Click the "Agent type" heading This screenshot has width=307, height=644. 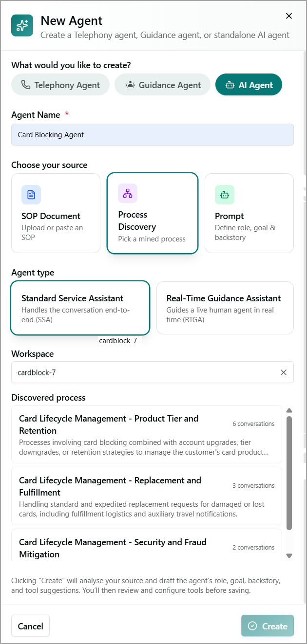pyautogui.click(x=33, y=273)
